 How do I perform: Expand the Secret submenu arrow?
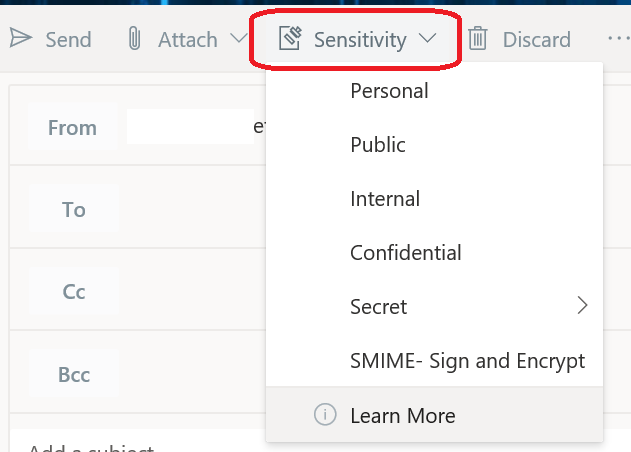pyautogui.click(x=583, y=306)
